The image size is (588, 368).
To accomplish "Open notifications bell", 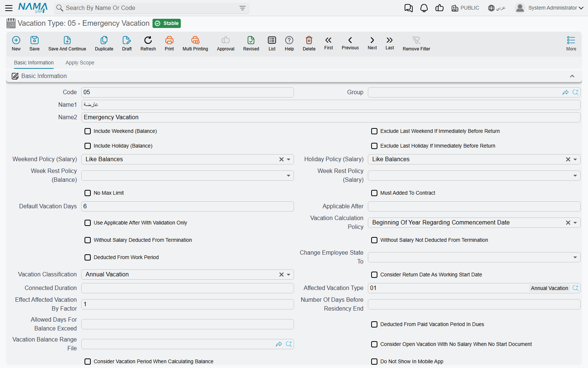I will point(424,8).
